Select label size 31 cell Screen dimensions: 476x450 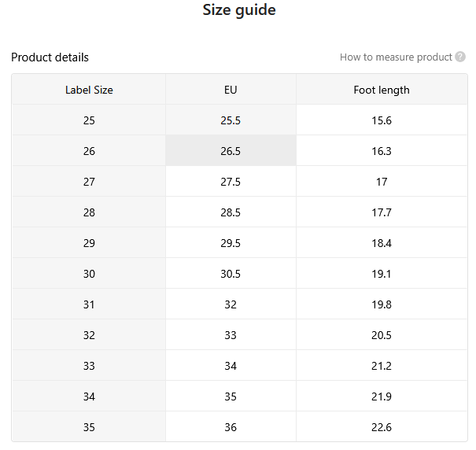point(89,304)
